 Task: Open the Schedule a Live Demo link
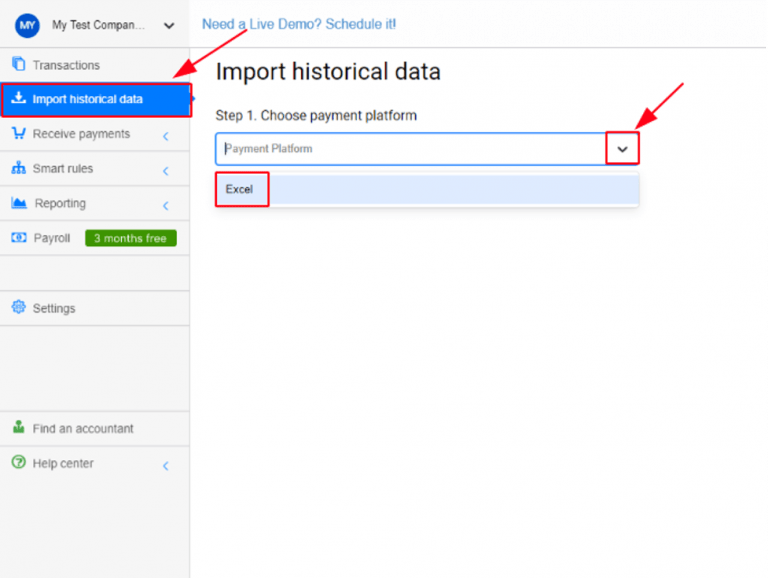[299, 24]
